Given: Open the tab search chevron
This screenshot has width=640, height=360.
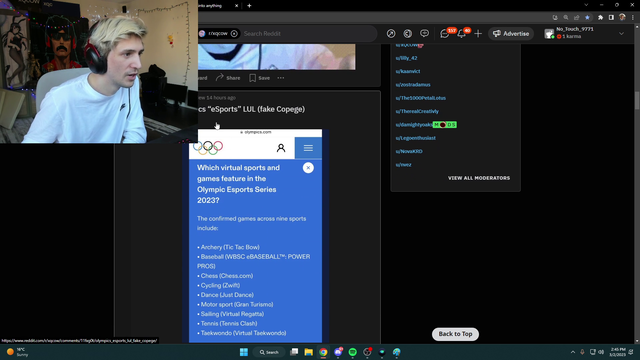Looking at the screenshot, I should 586,5.
